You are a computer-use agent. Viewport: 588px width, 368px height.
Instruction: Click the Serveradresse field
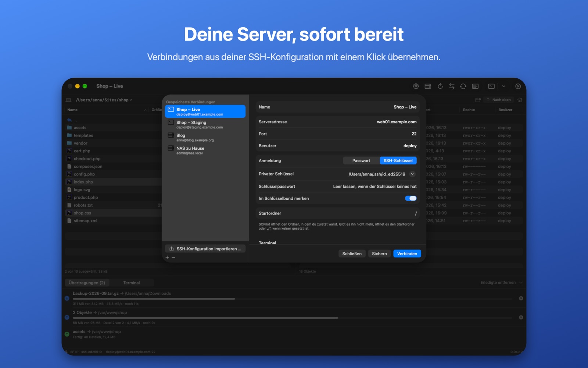pyautogui.click(x=338, y=122)
